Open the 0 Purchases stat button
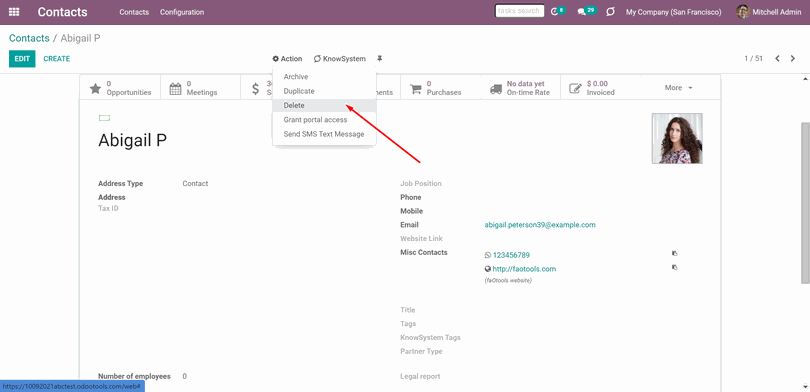This screenshot has height=392, width=810. tap(441, 88)
